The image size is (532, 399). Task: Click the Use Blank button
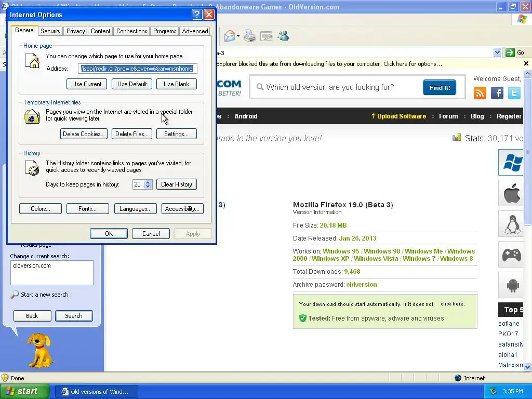click(x=177, y=84)
